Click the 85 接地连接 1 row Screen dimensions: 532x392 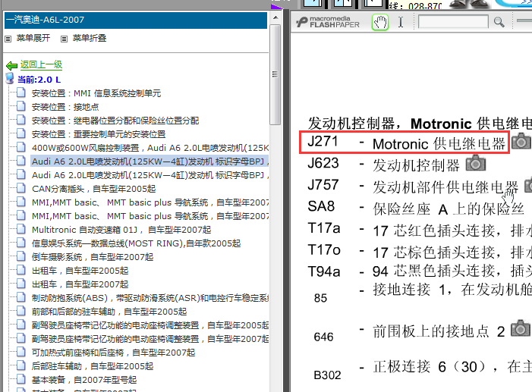pyautogui.click(x=423, y=293)
